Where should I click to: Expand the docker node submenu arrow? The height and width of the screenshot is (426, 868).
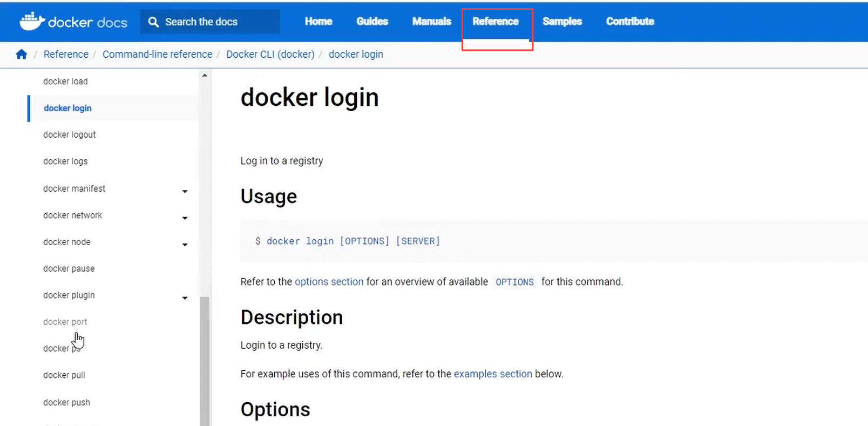click(x=185, y=245)
